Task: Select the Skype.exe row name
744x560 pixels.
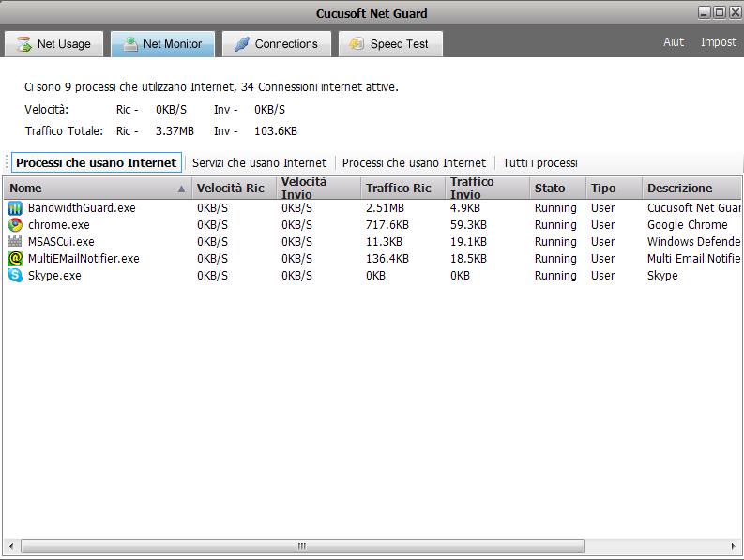Action: [54, 276]
